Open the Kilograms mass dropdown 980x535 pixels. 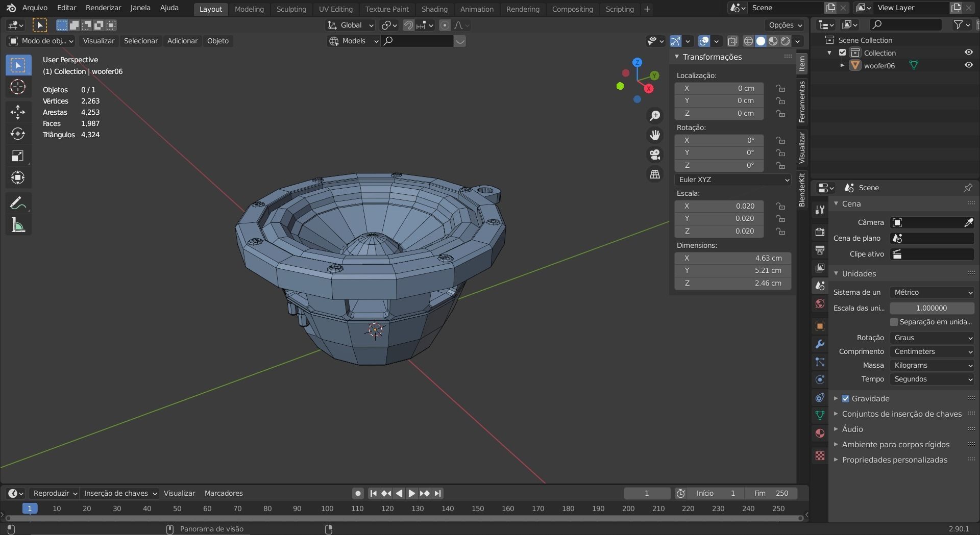[932, 365]
